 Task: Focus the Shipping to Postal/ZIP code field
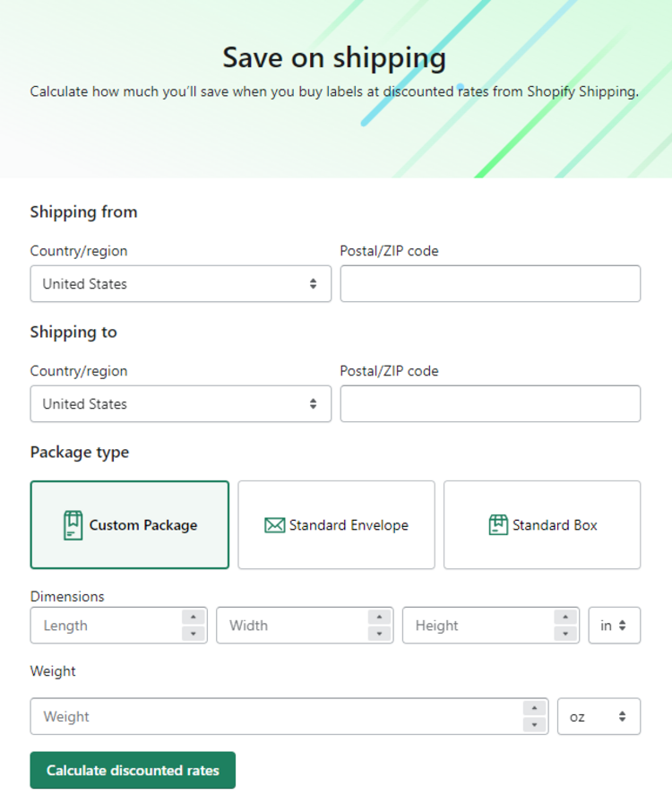[x=490, y=404]
